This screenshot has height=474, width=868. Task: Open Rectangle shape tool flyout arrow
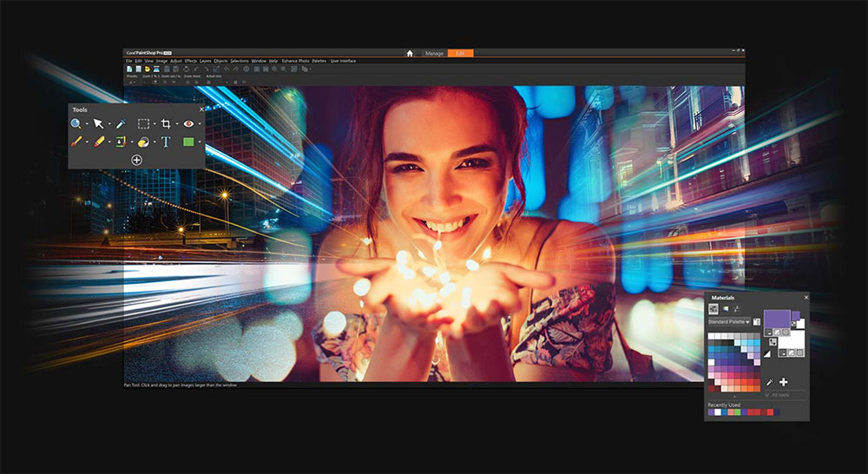tap(200, 142)
